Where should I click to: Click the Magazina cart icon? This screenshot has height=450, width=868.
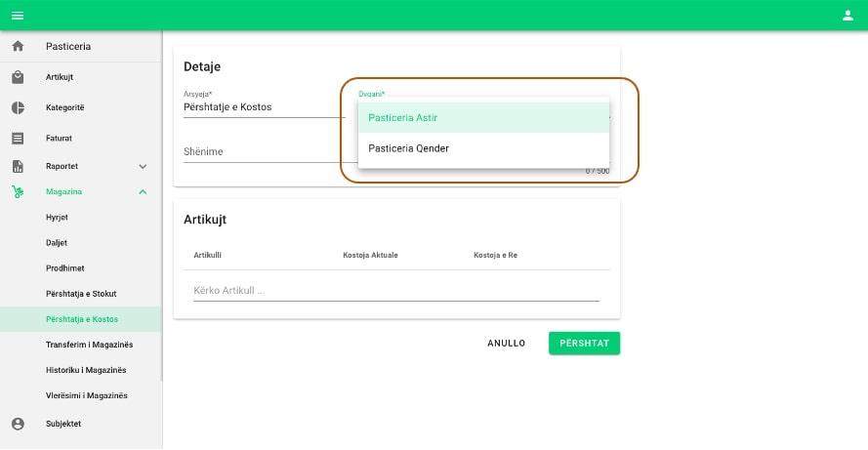click(x=18, y=192)
